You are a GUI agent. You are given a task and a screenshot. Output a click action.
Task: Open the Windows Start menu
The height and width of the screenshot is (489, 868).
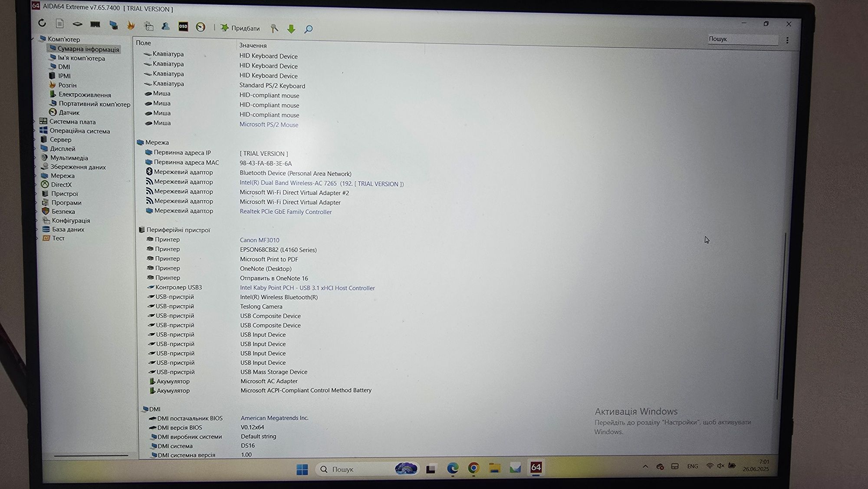(x=302, y=469)
